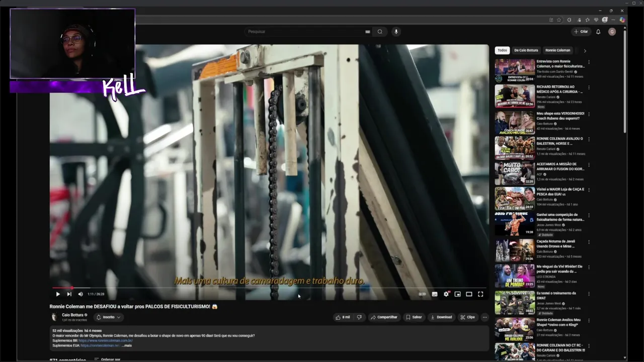Viewport: 644px width, 362px height.
Task: Open options for ACEITAMOS A MISSÃO video
Action: (589, 165)
